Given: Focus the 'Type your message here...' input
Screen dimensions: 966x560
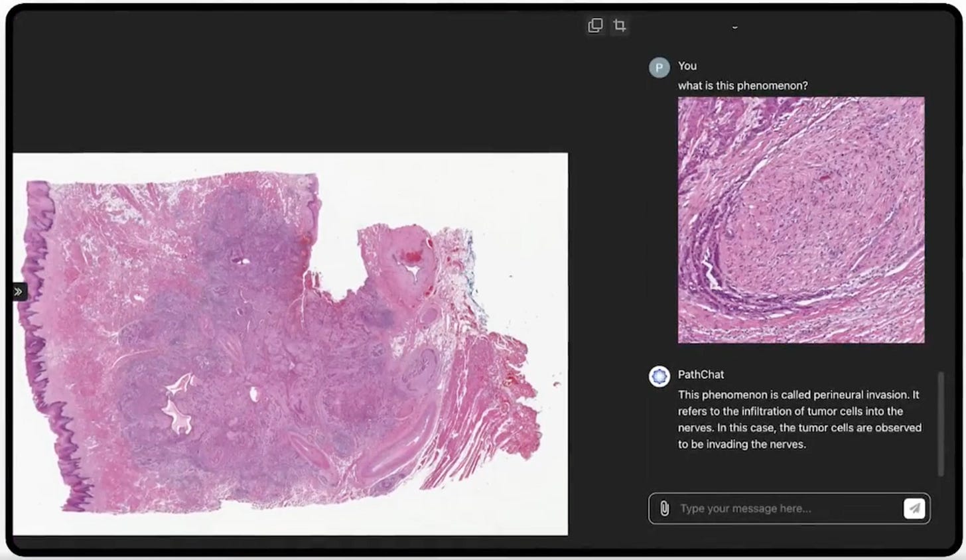Looking at the screenshot, I should [789, 509].
